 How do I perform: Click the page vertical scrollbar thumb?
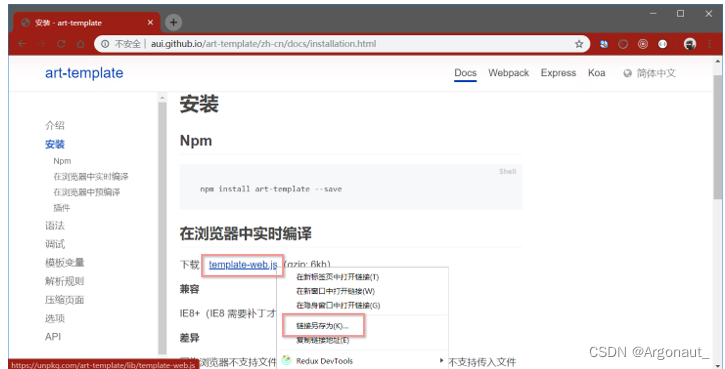[x=718, y=137]
